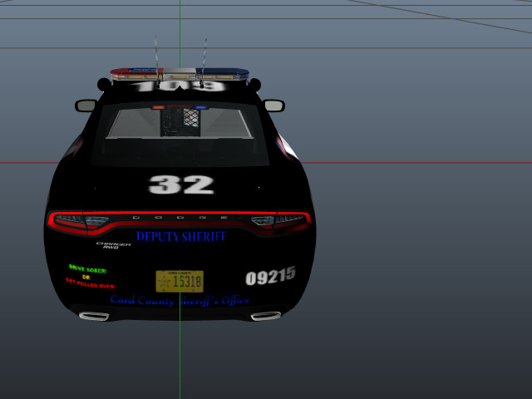Click the right exhaust tip
This screenshot has width=532, height=399.
tap(265, 316)
